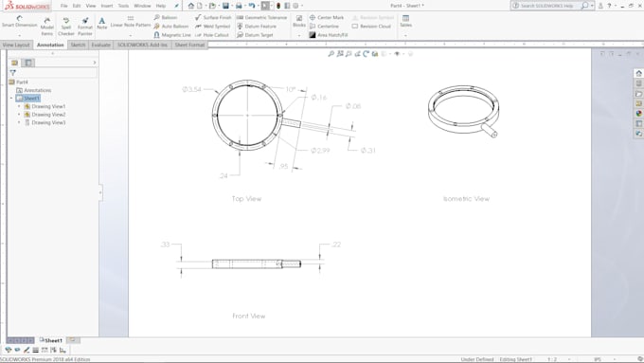Click the Surface Finish symbol tool

(213, 18)
